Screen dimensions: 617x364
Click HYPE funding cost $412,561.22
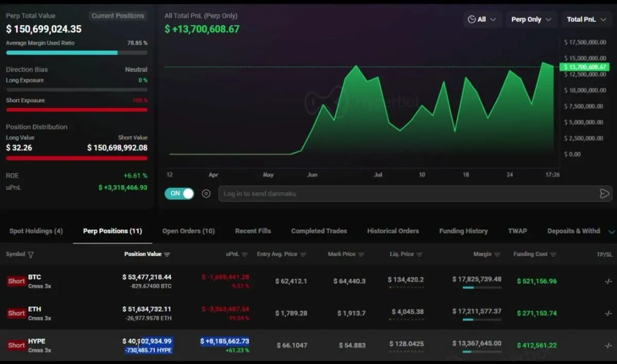coord(537,345)
